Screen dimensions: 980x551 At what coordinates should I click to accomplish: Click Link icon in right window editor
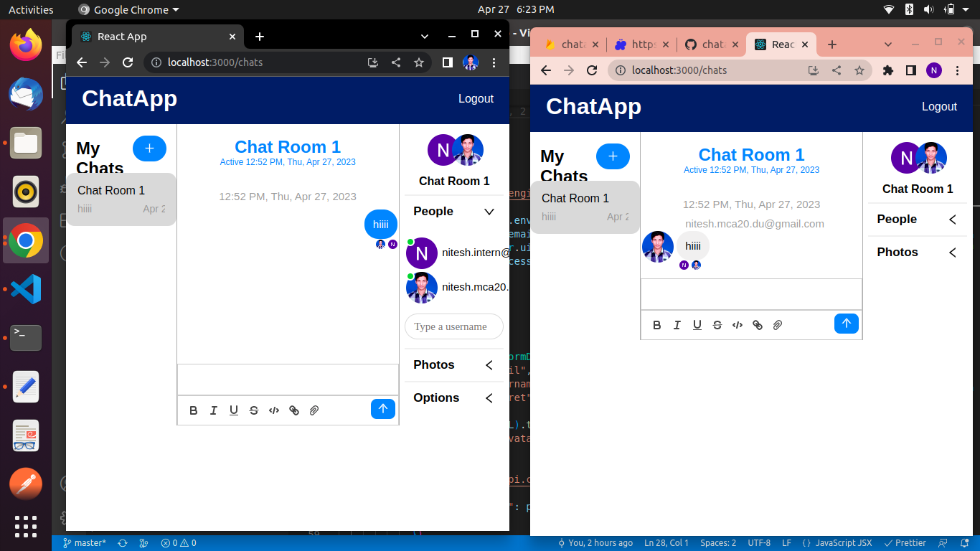click(757, 325)
